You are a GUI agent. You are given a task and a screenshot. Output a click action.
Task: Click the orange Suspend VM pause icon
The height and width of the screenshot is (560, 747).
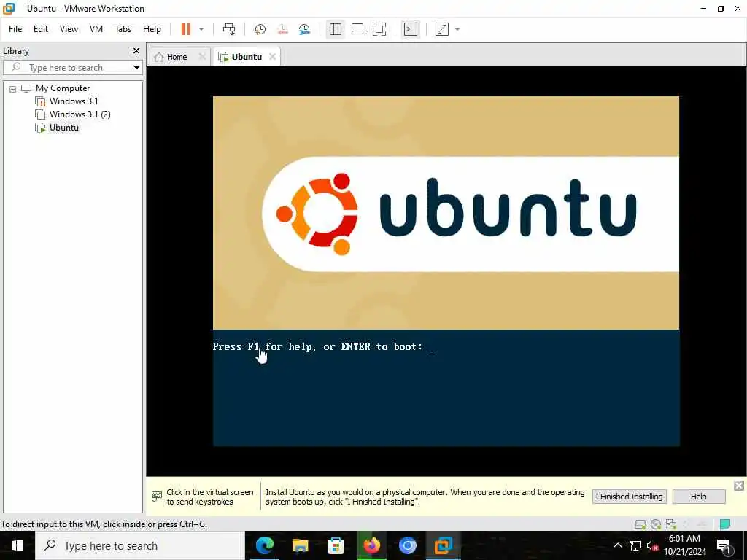(186, 29)
